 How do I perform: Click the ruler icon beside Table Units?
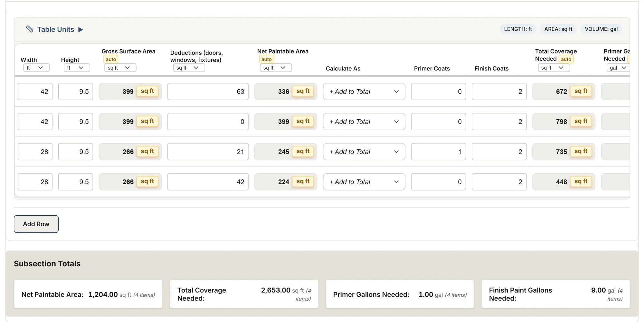point(30,29)
